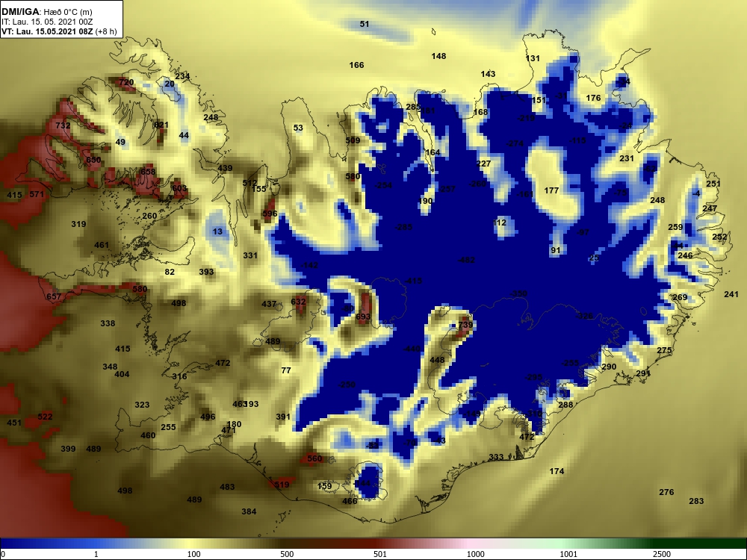Click the map value '739'
The height and width of the screenshot is (560, 747).
point(465,326)
